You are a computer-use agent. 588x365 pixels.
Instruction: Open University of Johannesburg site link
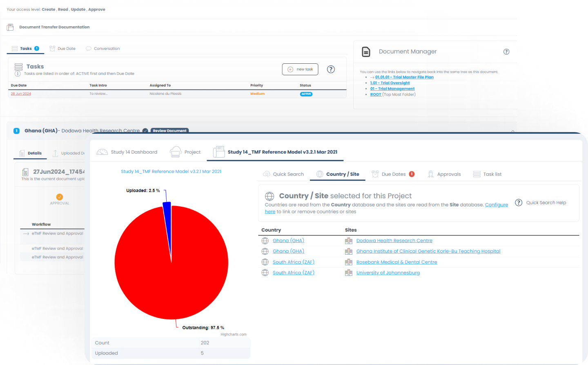[388, 273]
